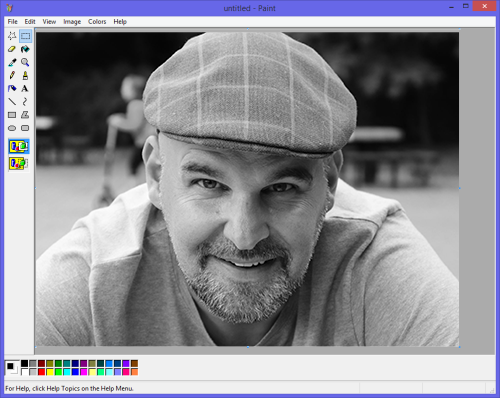Select the Rounded Rectangle tool
500x398 pixels.
click(25, 128)
